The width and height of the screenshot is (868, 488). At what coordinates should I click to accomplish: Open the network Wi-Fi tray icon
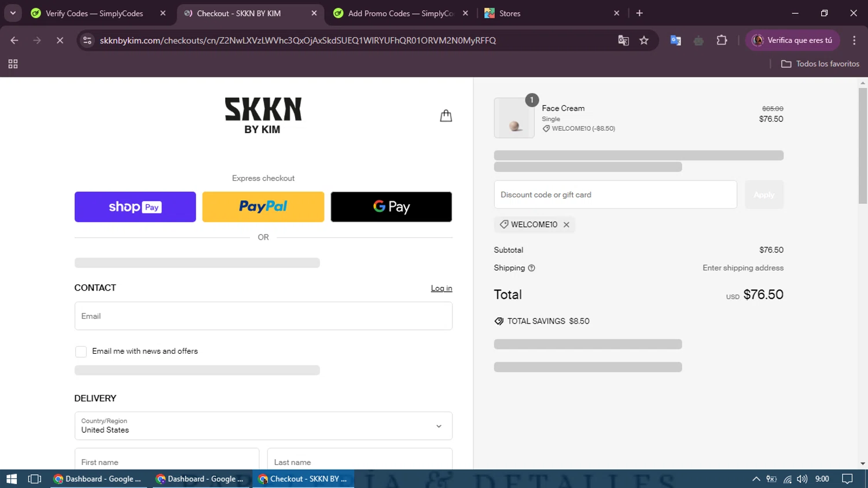[x=788, y=479]
